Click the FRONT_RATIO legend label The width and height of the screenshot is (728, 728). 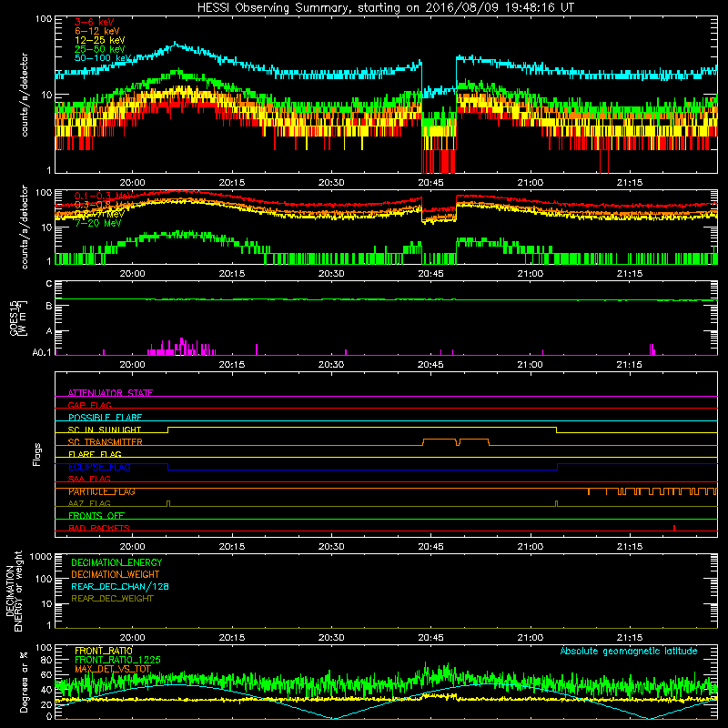click(x=104, y=651)
